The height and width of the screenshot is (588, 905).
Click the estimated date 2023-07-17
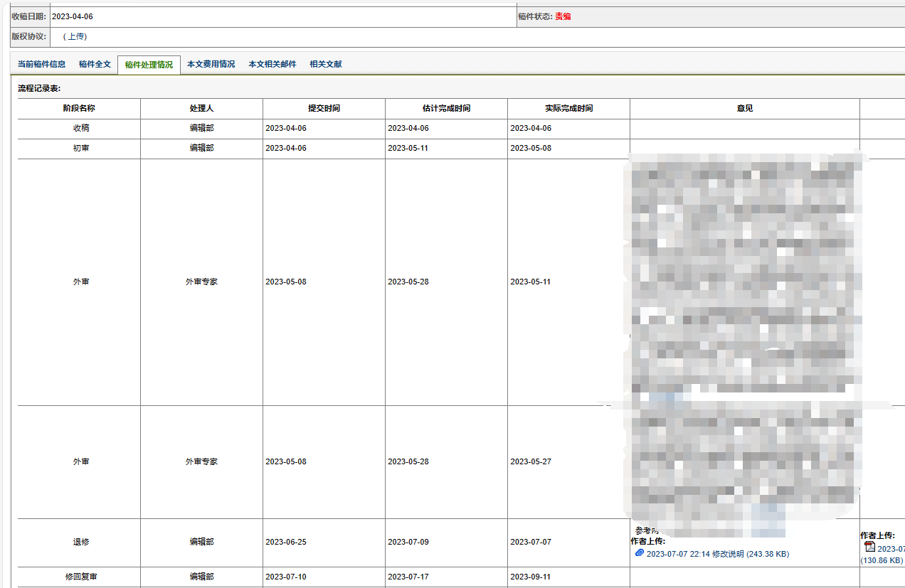pos(408,577)
